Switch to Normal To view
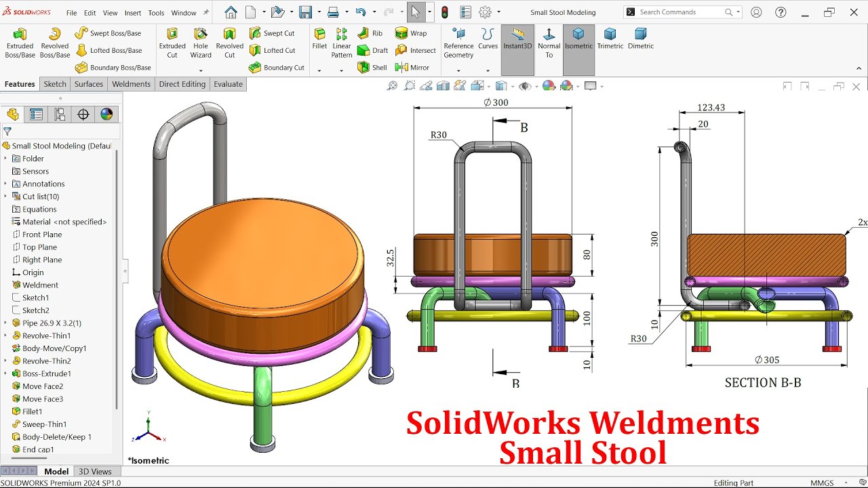Image resolution: width=868 pixels, height=488 pixels. (x=549, y=43)
